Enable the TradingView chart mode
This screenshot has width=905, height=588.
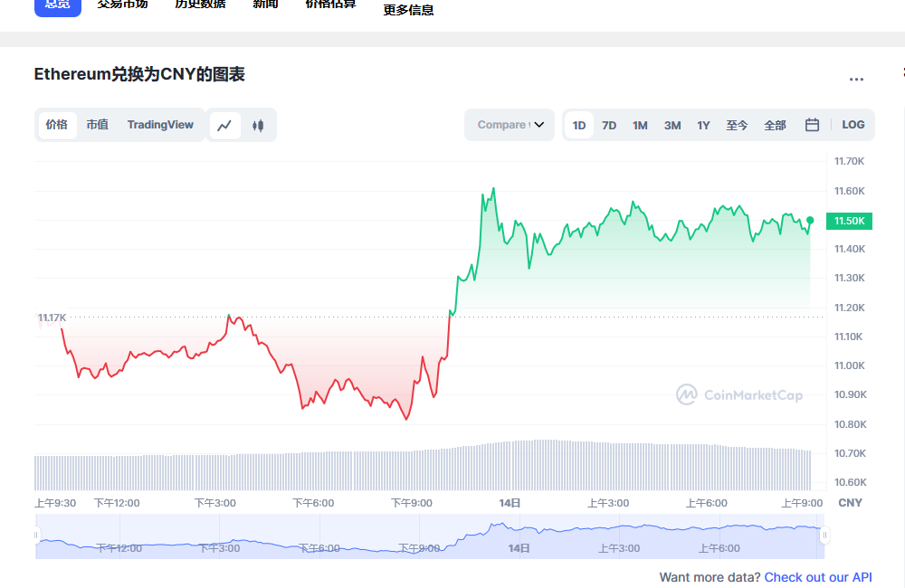coord(160,125)
